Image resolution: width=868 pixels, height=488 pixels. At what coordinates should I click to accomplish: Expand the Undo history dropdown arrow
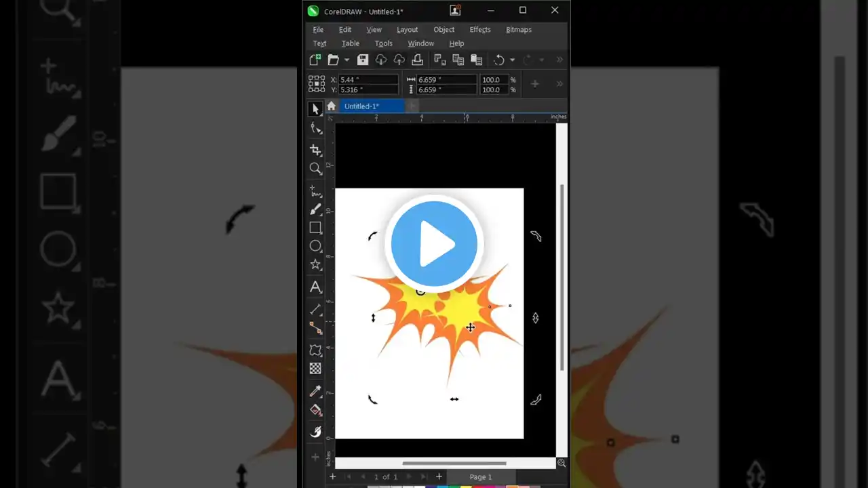pos(512,60)
